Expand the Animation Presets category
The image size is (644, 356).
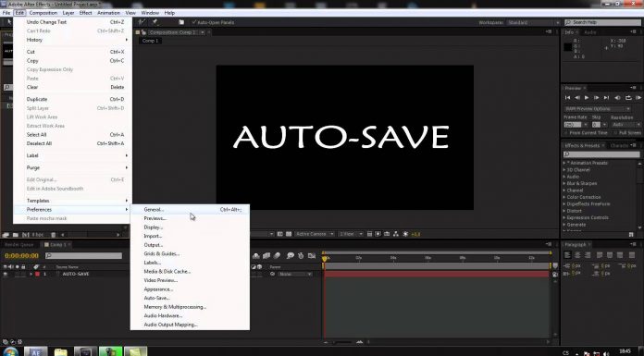(564, 163)
